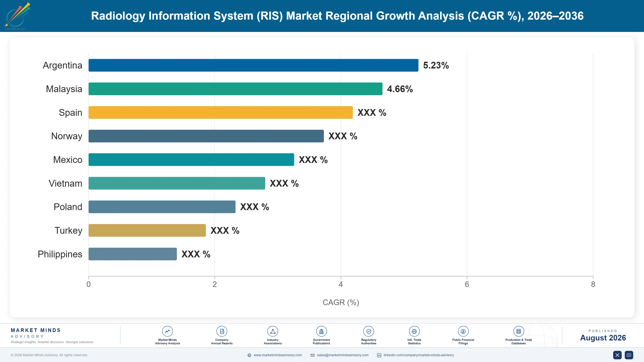Viewport: 644px width, 362px height.
Task: Click the 5.23% value label
Action: [x=436, y=65]
